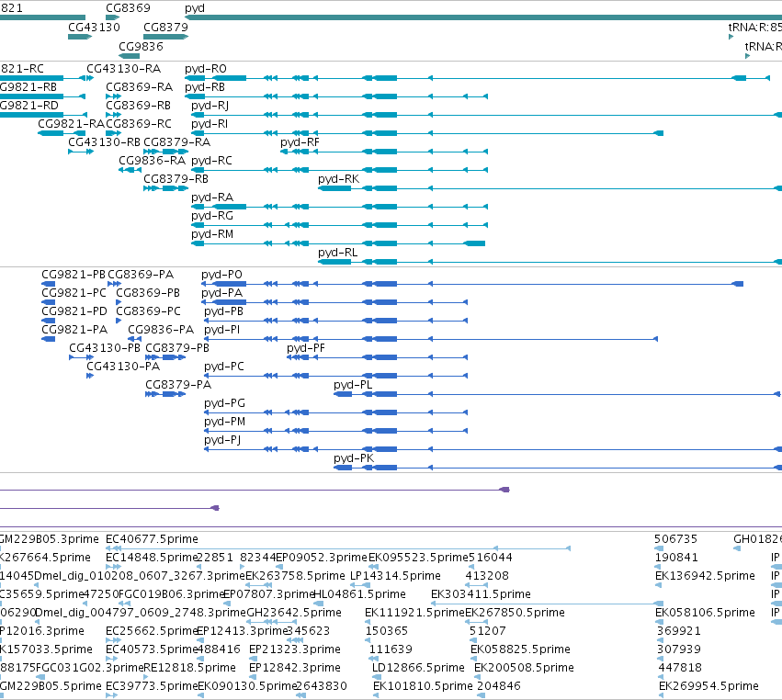Select EST EK269954.5prime
The width and height of the screenshot is (782, 700).
pos(708,686)
